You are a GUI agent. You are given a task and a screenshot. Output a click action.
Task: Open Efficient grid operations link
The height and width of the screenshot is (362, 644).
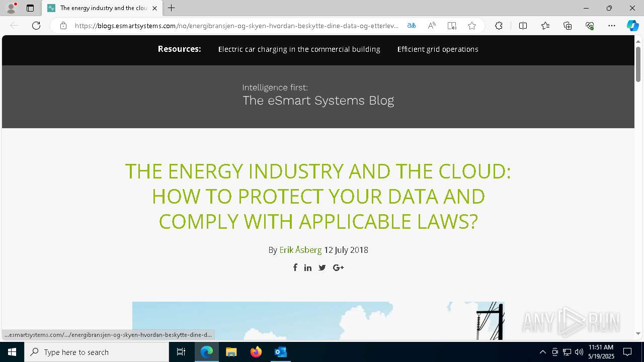coord(438,49)
